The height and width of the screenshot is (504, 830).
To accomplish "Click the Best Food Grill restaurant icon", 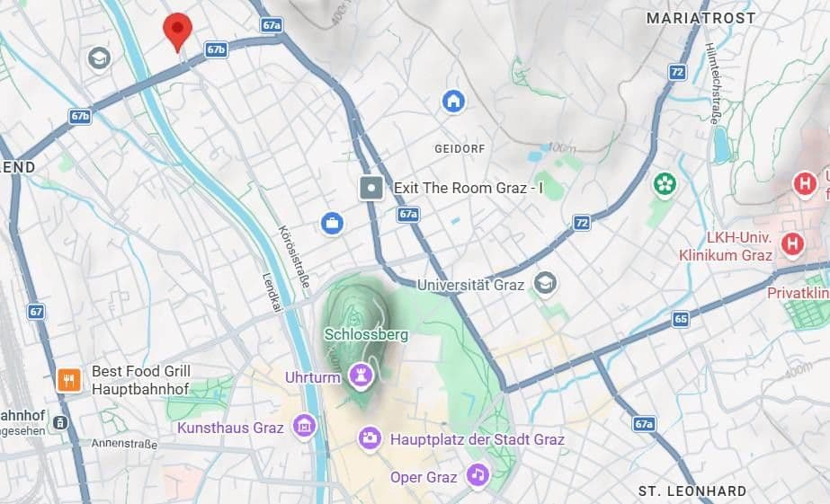I will coord(69,380).
